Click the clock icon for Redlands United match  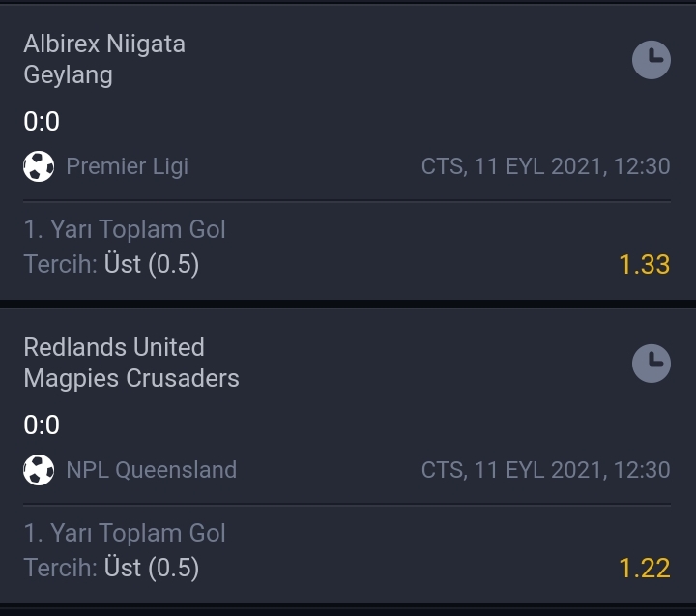tap(652, 364)
